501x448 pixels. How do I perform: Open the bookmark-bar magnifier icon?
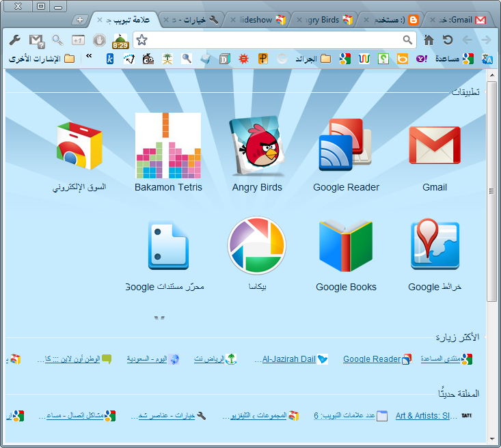click(187, 59)
